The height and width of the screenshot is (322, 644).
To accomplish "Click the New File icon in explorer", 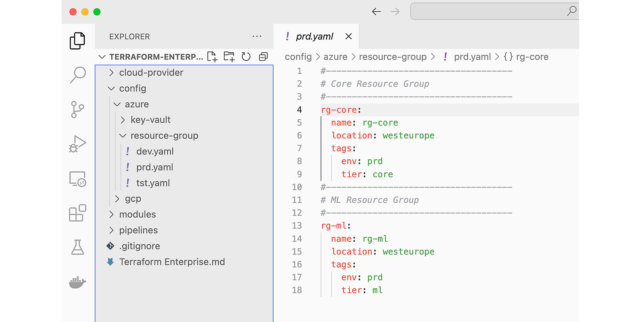I will coord(212,57).
